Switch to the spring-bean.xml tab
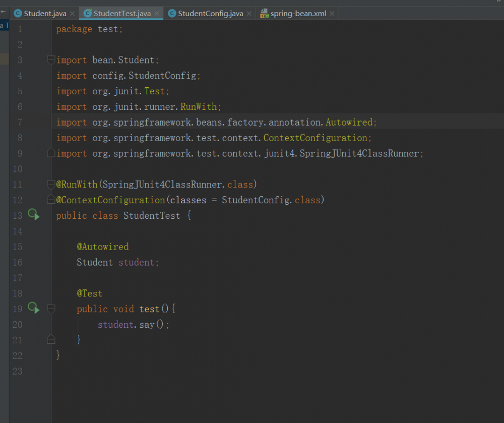The width and height of the screenshot is (504, 423). 298,14
